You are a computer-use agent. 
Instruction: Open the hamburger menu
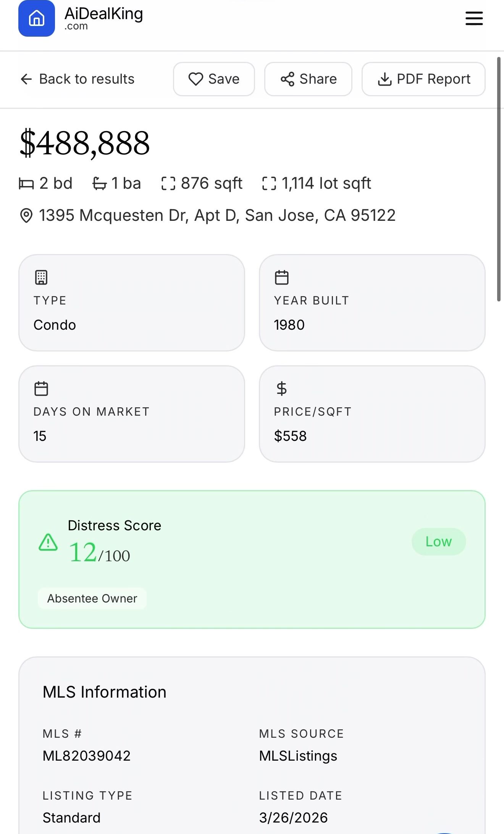pyautogui.click(x=474, y=18)
